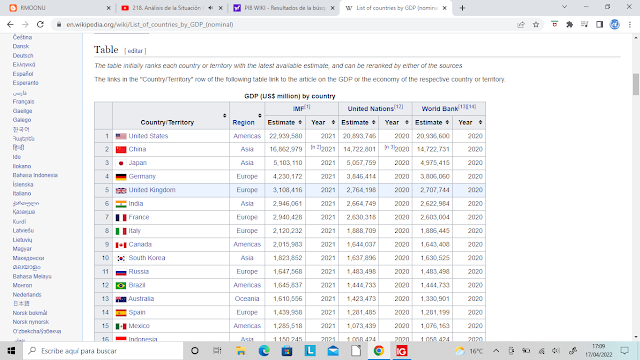This screenshot has width=640, height=360.
Task: Open Chrome's three-dot menu
Action: coord(630,24)
